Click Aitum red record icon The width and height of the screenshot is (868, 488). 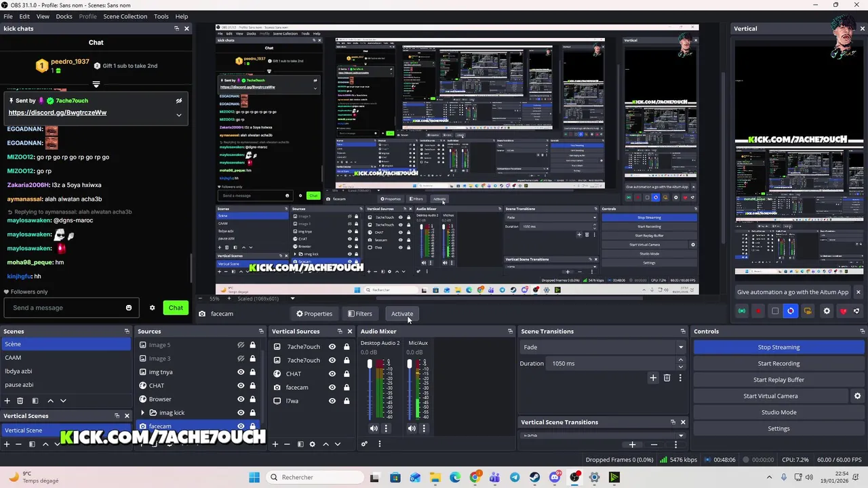click(759, 311)
